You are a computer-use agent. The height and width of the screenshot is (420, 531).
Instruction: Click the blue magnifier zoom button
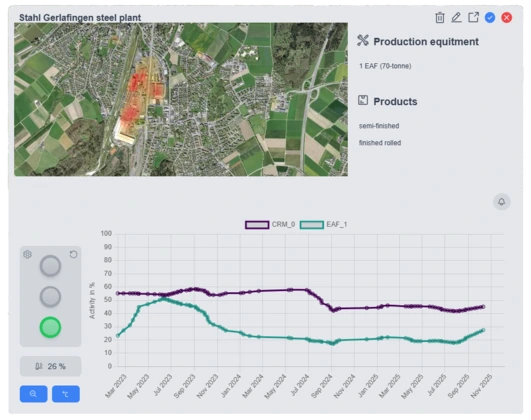[34, 394]
